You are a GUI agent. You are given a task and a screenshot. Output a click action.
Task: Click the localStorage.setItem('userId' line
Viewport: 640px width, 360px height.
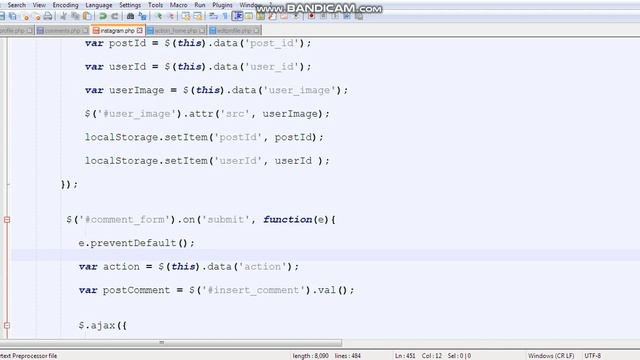[207, 161]
